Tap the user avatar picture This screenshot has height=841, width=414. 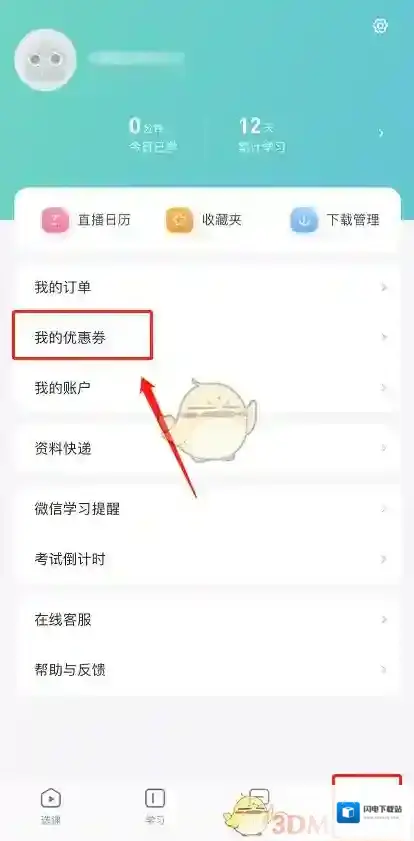[45, 60]
